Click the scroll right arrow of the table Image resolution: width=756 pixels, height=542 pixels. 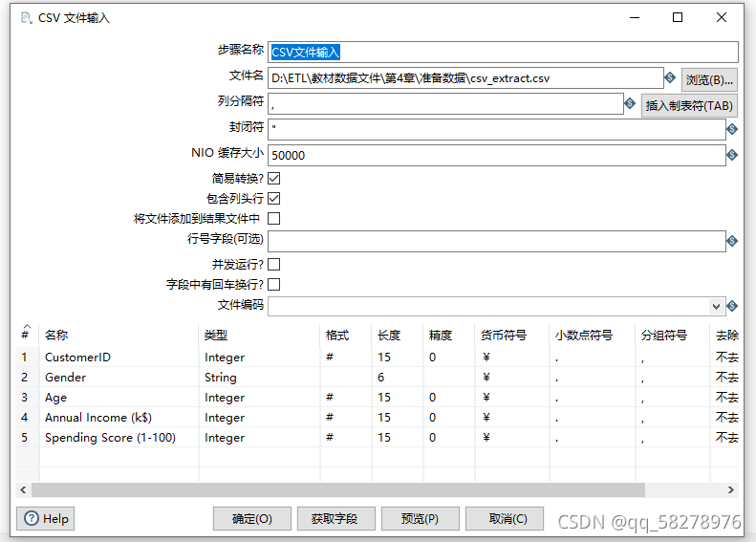pos(731,490)
